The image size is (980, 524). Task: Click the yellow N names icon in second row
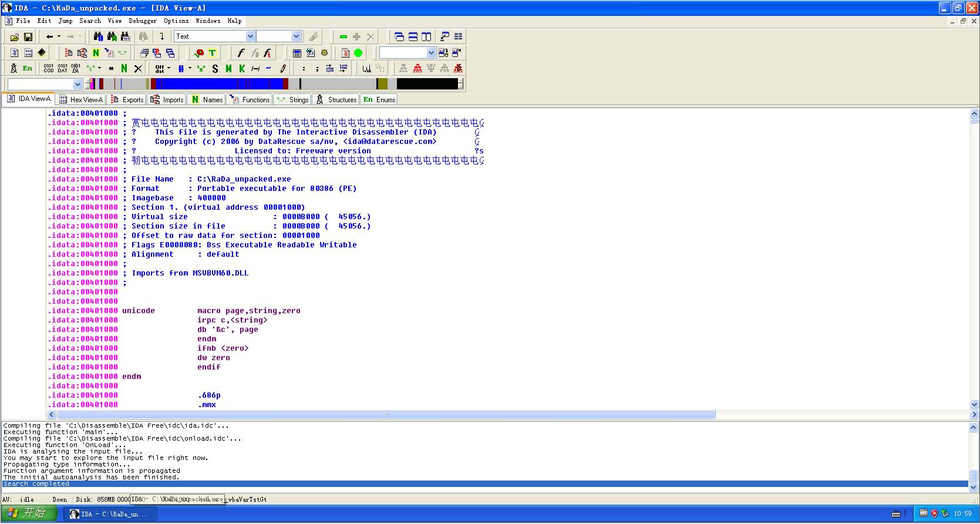(96, 53)
